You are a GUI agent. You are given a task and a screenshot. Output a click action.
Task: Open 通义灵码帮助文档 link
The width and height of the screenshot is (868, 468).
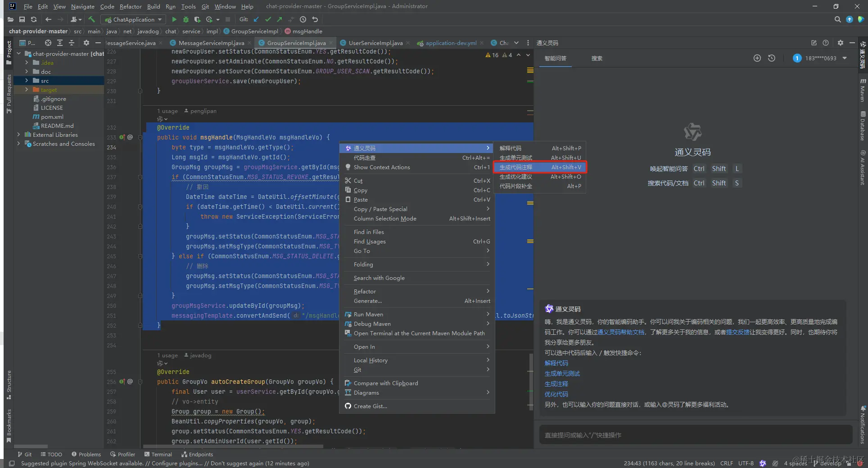621,332
